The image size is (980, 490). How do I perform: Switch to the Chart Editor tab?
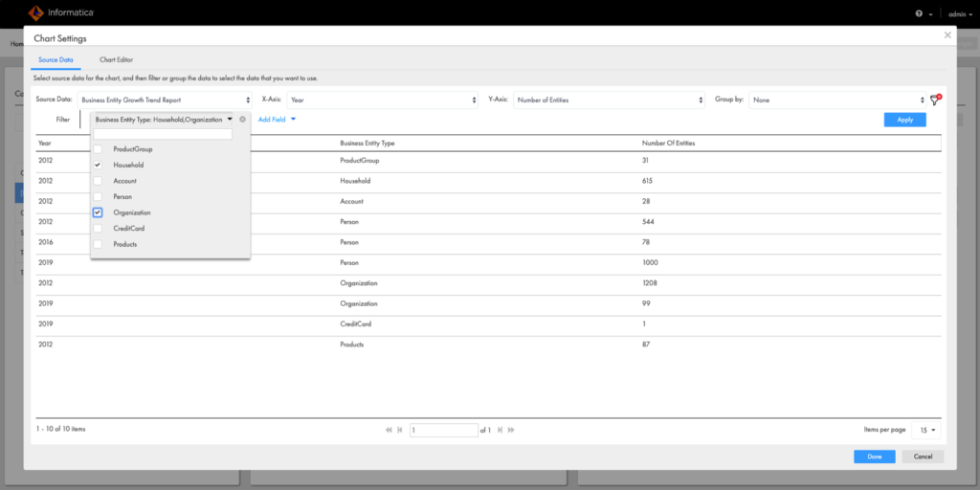tap(116, 59)
